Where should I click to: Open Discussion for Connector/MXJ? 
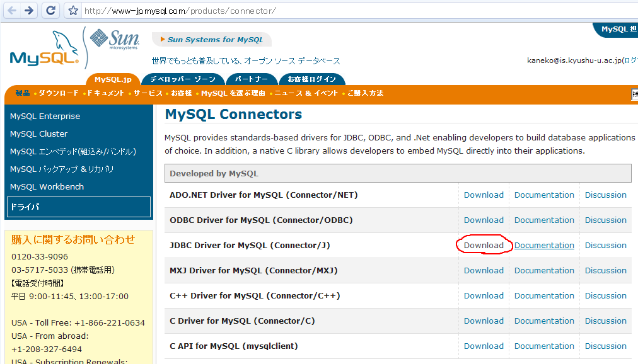606,271
